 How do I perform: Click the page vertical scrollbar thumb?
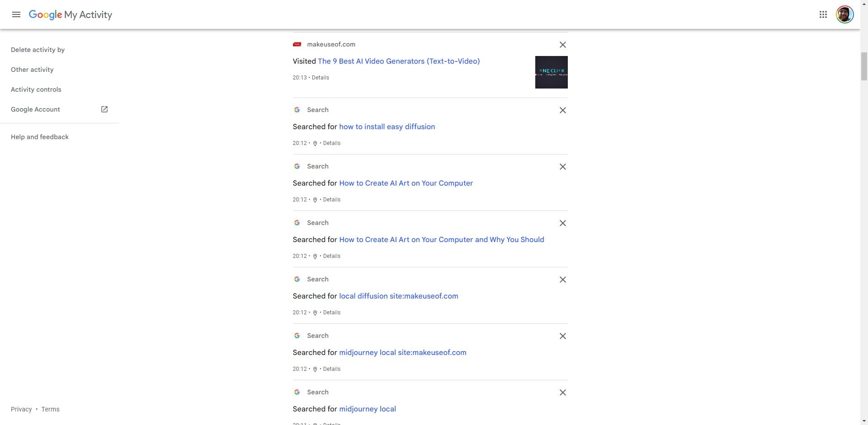[x=864, y=66]
